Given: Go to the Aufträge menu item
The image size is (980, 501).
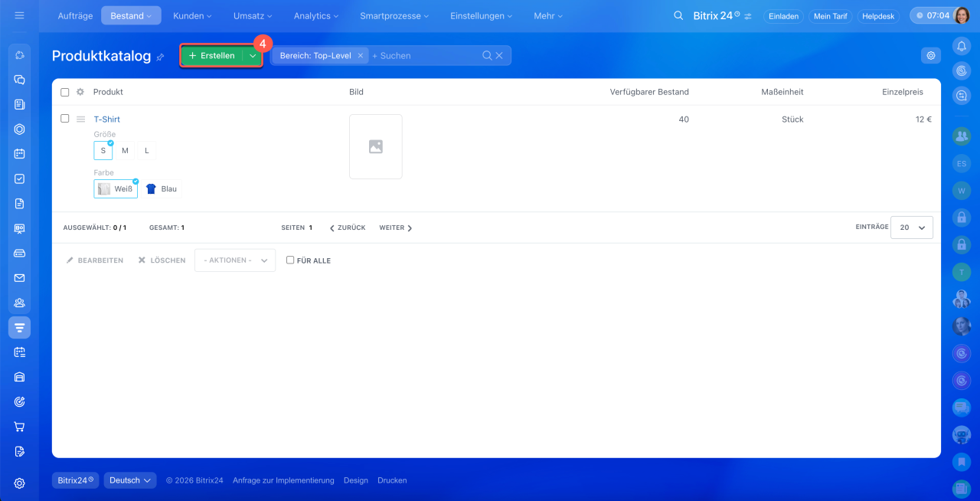Looking at the screenshot, I should (x=76, y=15).
